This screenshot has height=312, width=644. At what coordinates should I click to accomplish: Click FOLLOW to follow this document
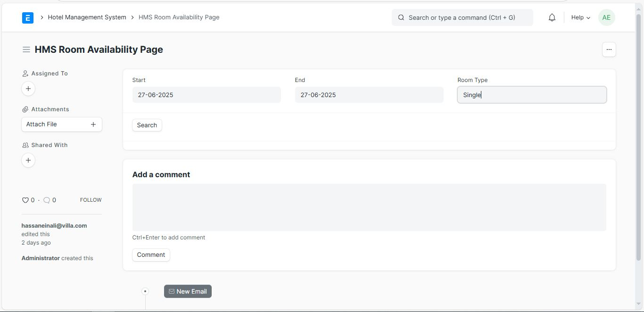[91, 200]
